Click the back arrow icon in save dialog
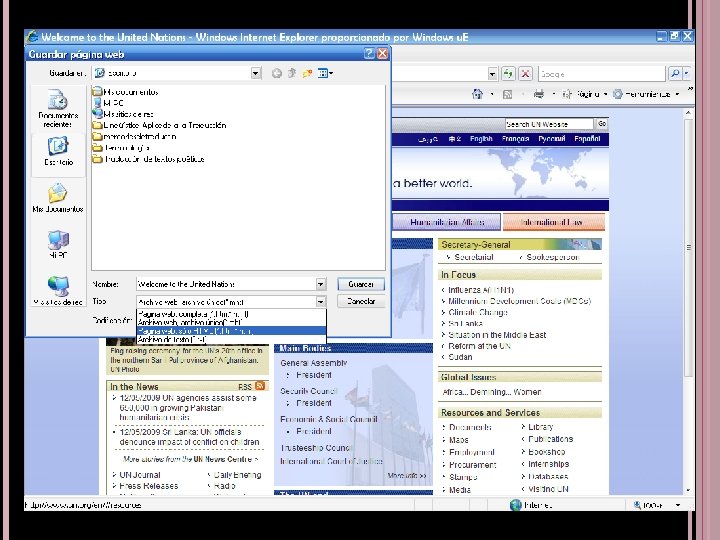 [276, 73]
